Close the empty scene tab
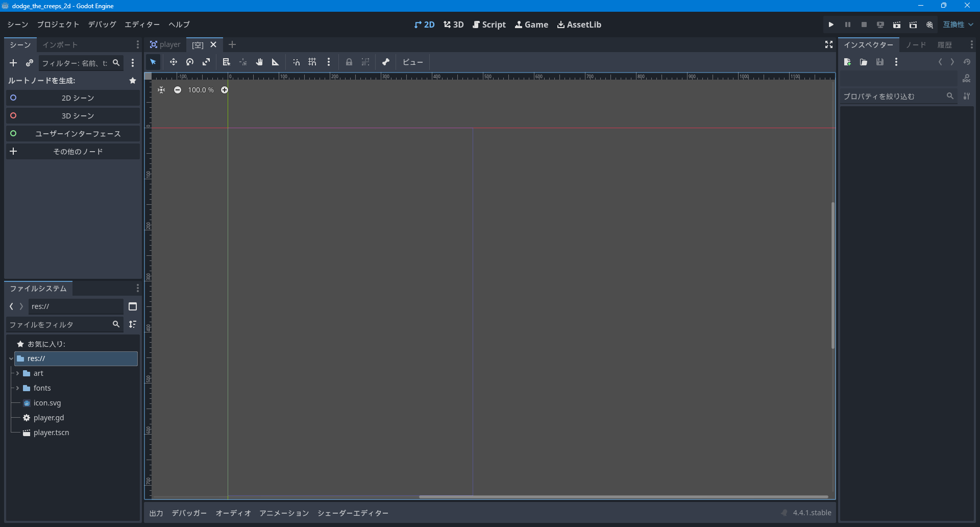This screenshot has height=527, width=980. pos(213,44)
